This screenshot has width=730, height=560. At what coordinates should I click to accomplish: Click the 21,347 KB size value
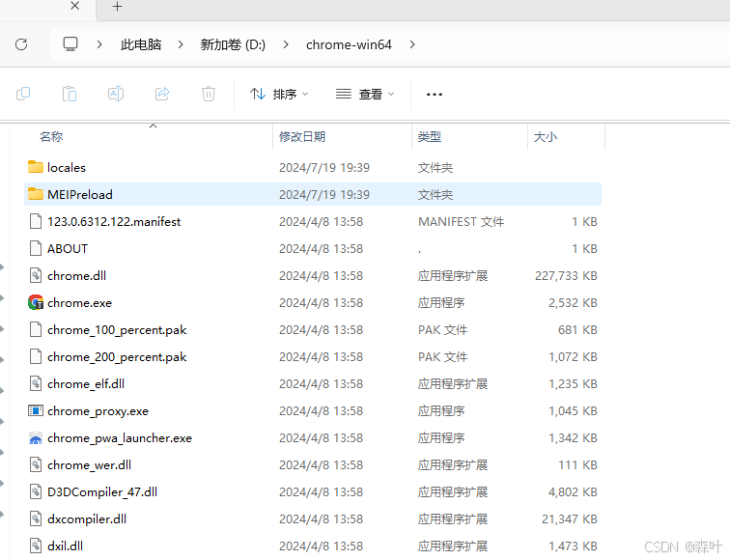coord(570,519)
